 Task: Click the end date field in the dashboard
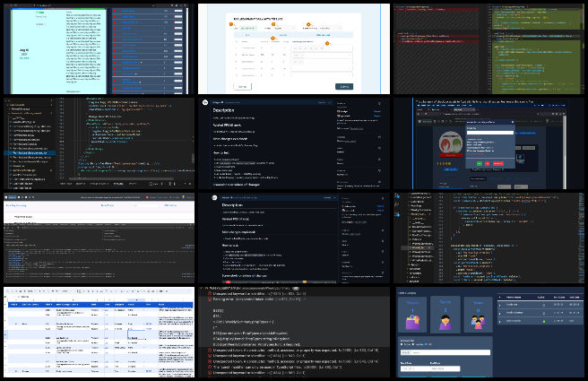pos(445,368)
